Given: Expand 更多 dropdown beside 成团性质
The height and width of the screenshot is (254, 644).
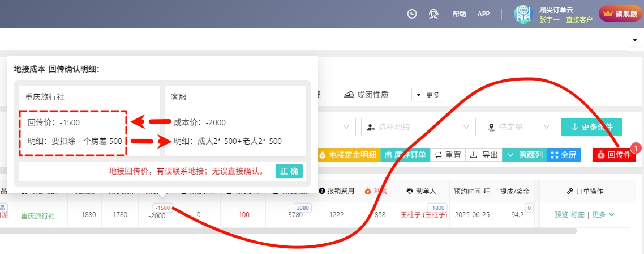Looking at the screenshot, I should point(427,95).
